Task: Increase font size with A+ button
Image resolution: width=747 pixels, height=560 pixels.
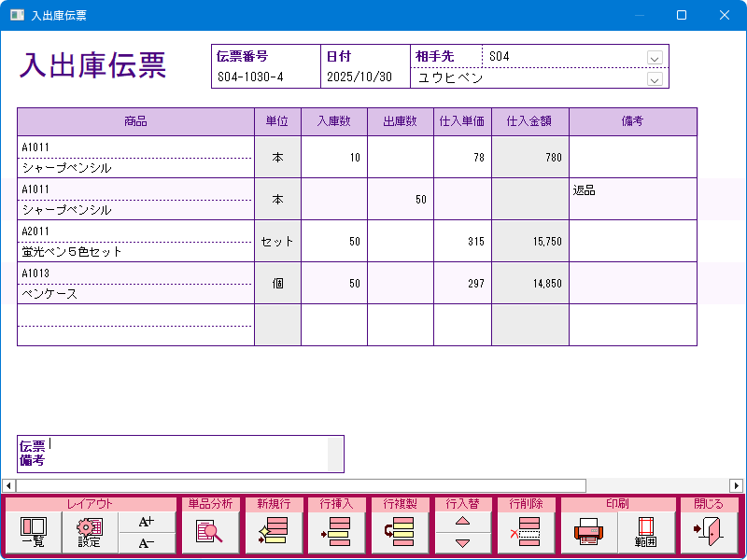Action: (x=147, y=523)
